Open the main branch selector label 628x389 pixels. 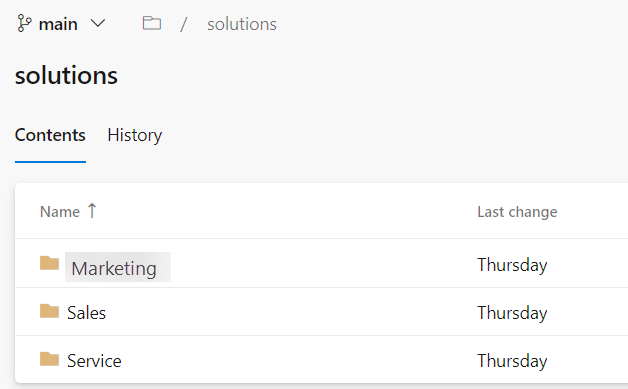click(x=58, y=24)
